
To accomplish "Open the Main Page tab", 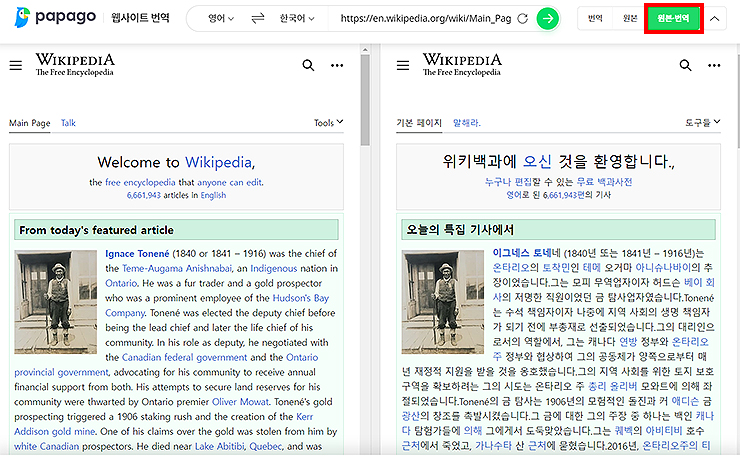I will pos(30,123).
